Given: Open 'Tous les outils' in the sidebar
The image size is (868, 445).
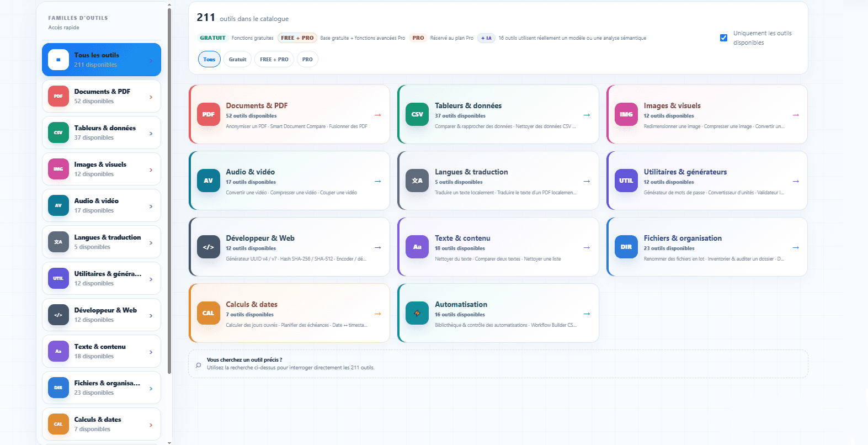Looking at the screenshot, I should tap(102, 60).
